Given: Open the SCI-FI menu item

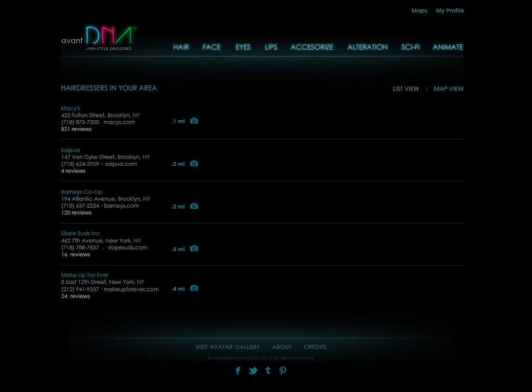Looking at the screenshot, I should click(410, 47).
